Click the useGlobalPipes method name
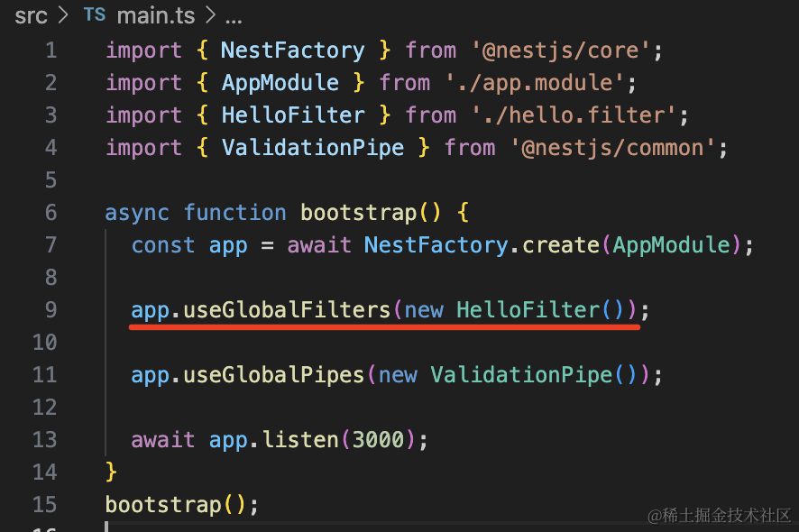This screenshot has width=799, height=532. [x=274, y=375]
